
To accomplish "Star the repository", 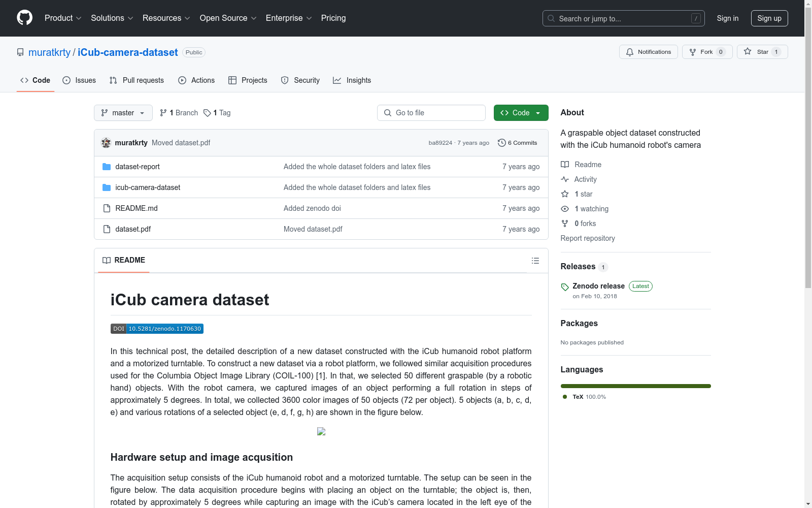I will tap(762, 52).
